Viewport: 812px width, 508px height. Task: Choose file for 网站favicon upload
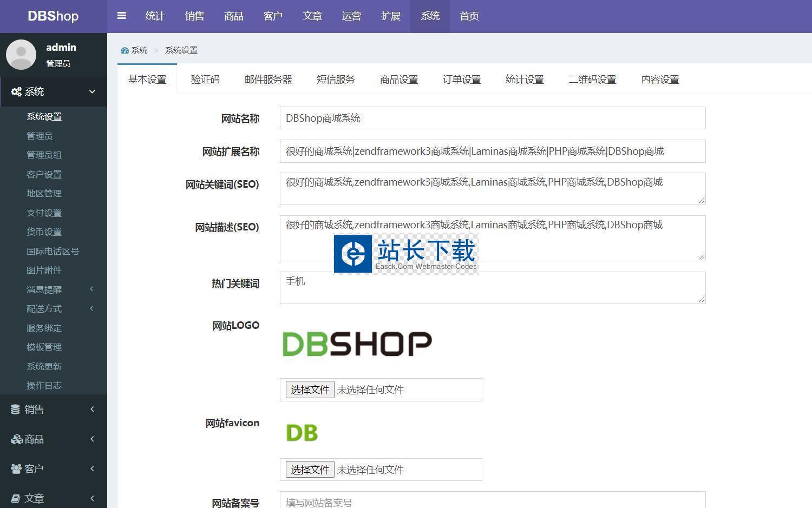point(310,470)
